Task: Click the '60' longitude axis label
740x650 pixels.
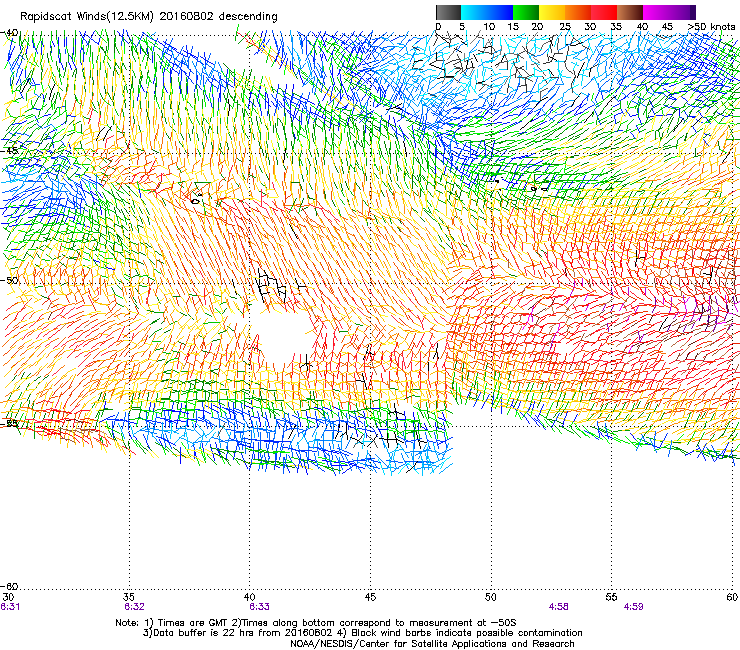Action: coord(732,597)
